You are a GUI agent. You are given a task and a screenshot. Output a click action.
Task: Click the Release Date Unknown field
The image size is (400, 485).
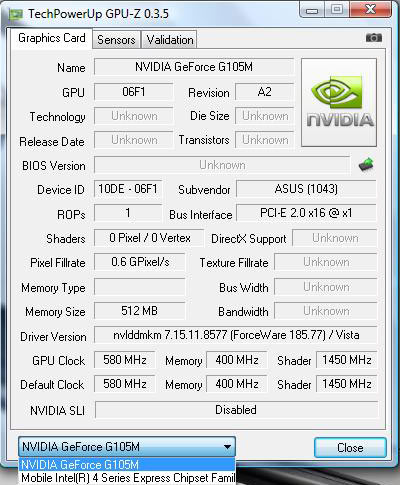[134, 140]
